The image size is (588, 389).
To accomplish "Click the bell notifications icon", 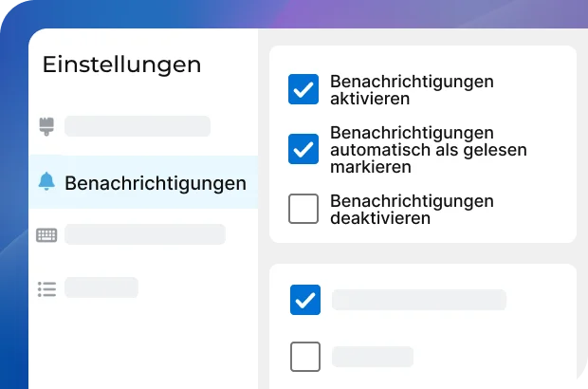I will pyautogui.click(x=46, y=182).
